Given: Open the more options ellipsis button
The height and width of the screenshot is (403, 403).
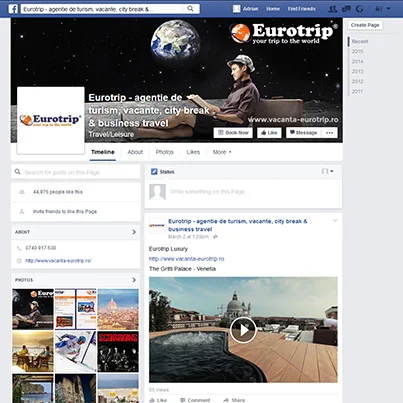Looking at the screenshot, I should [330, 133].
